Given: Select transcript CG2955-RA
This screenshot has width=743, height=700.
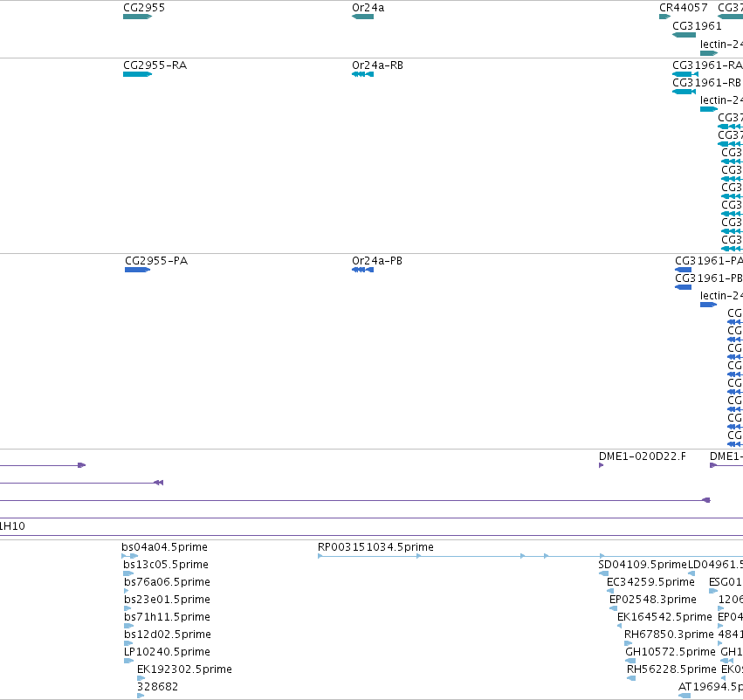Looking at the screenshot, I should coord(155,65).
